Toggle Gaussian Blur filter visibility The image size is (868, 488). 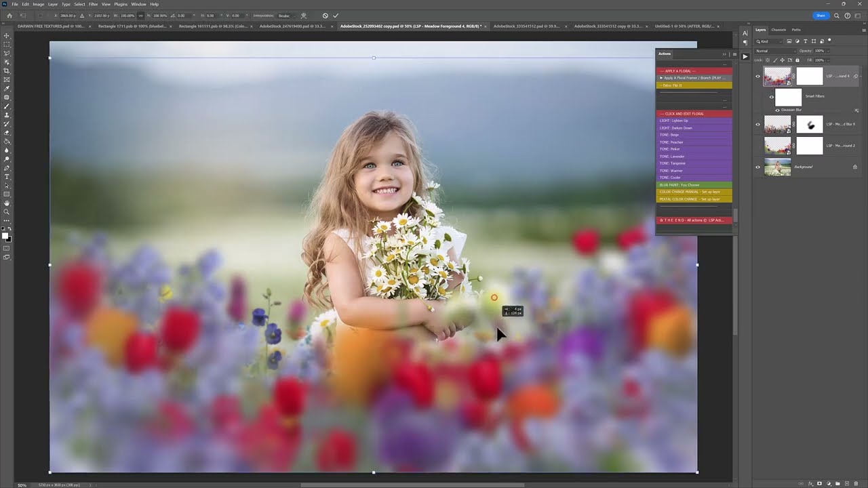point(777,110)
